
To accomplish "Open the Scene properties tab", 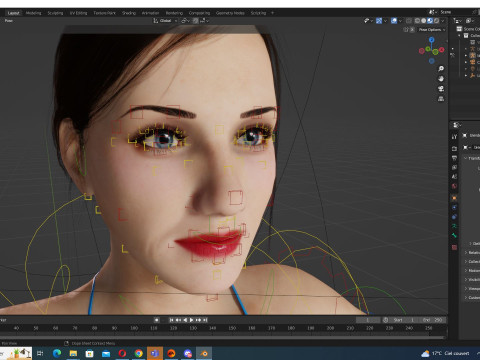I will [x=454, y=177].
